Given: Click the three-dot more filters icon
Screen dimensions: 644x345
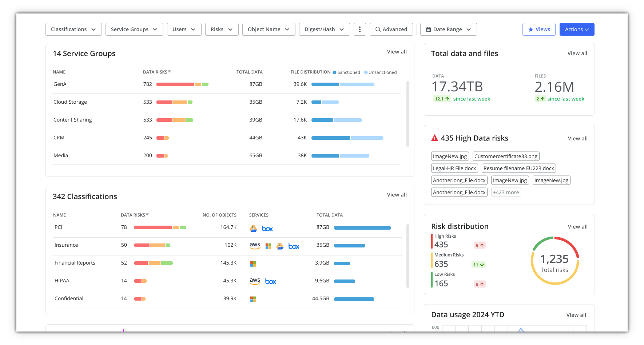Looking at the screenshot, I should (359, 29).
